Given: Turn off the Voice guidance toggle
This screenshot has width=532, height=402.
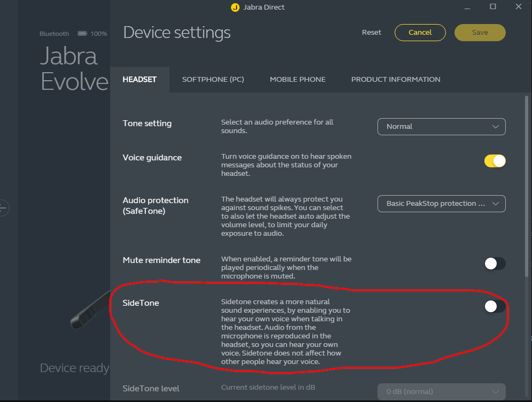Looking at the screenshot, I should pos(495,161).
